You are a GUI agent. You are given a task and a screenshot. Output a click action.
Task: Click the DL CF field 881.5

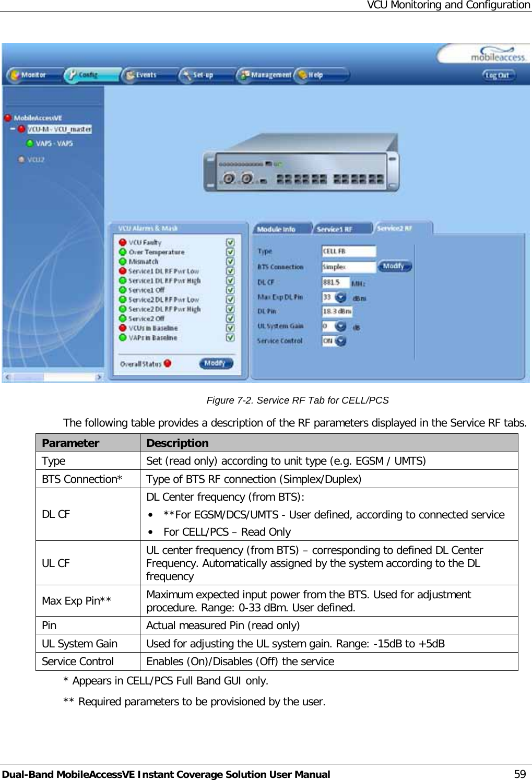coord(336,282)
